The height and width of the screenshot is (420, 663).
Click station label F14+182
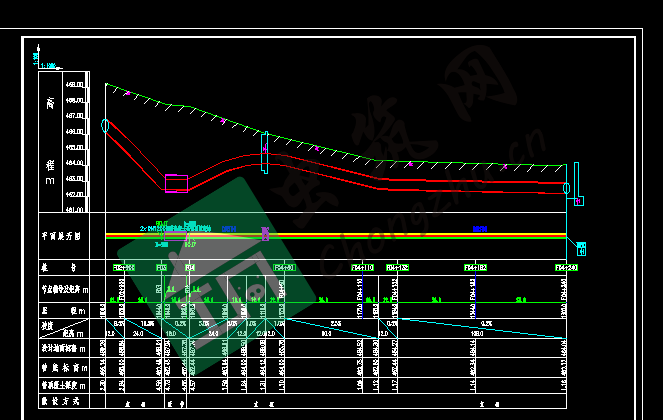(x=475, y=268)
